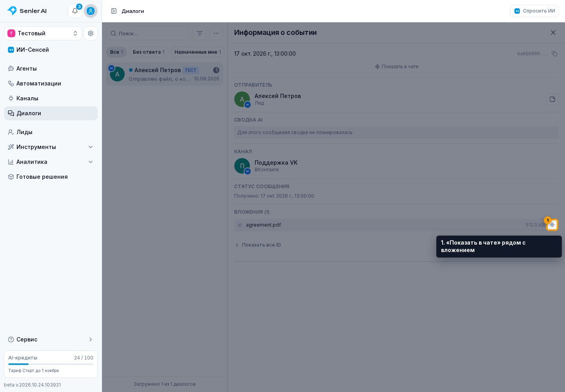Click Алексей Петров sender name in panel
The height and width of the screenshot is (392, 565).
[x=278, y=96]
